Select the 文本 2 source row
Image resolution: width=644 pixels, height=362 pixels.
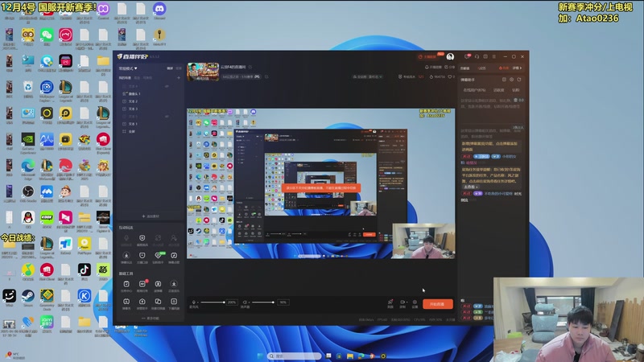(x=151, y=101)
